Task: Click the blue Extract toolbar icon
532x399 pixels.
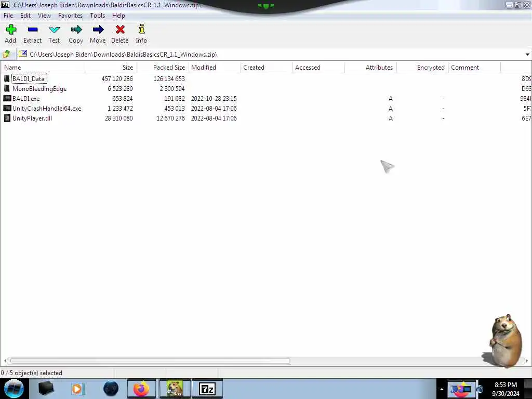Action: 33,30
